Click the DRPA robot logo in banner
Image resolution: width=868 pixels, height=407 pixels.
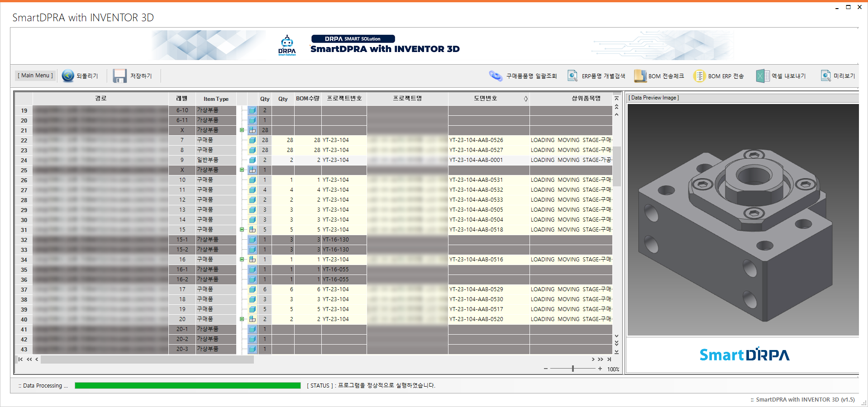pyautogui.click(x=287, y=45)
